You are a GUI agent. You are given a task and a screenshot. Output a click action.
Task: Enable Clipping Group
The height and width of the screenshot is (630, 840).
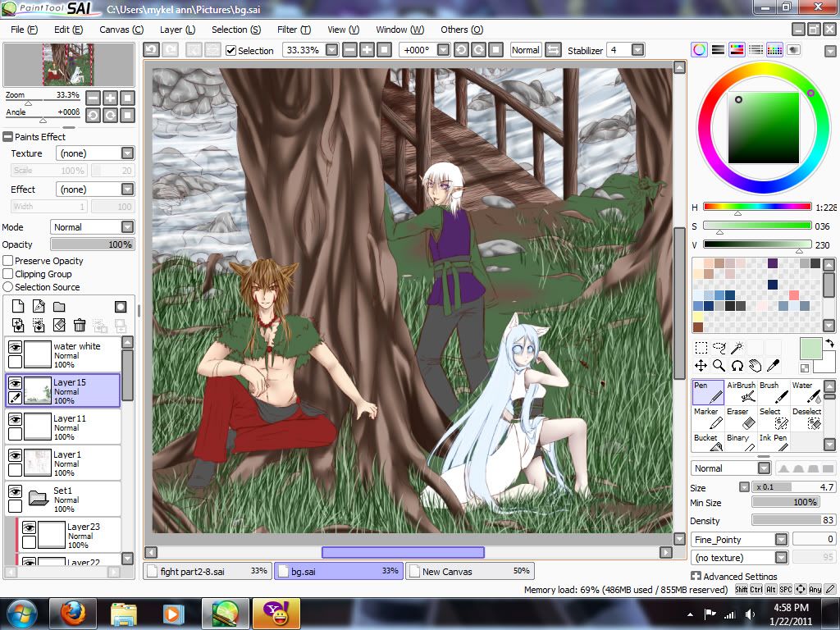(8, 274)
